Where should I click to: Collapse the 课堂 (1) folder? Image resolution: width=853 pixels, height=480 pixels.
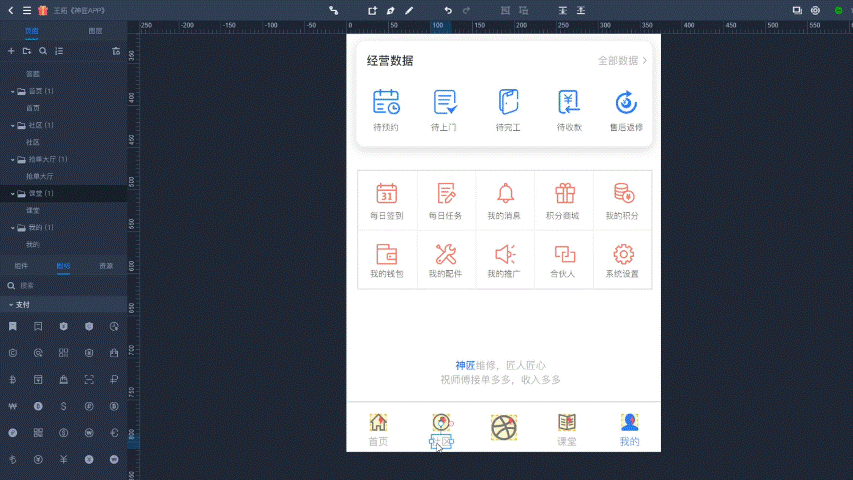click(x=13, y=194)
